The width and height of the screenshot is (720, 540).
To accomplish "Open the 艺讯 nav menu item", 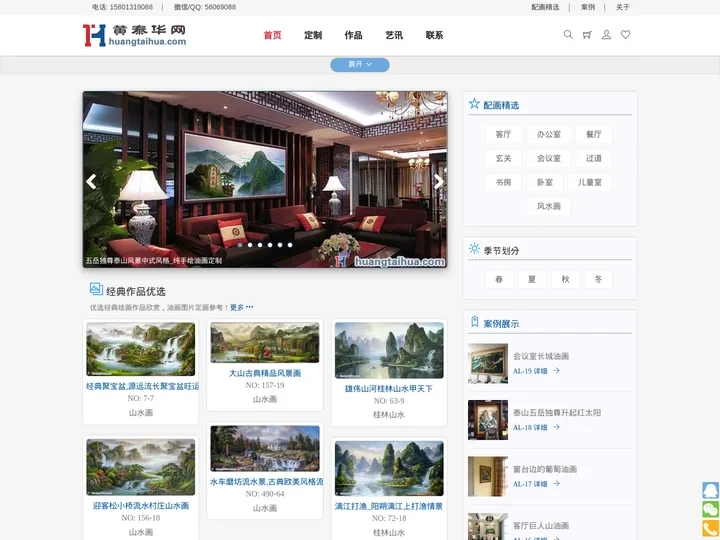I will 394,35.
